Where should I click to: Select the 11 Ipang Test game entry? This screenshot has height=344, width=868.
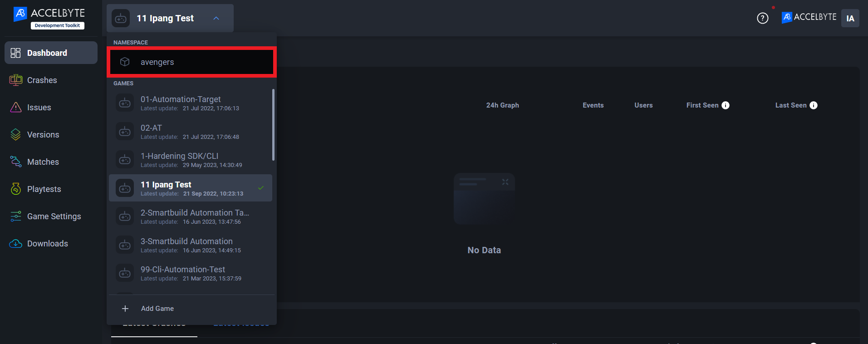point(191,188)
